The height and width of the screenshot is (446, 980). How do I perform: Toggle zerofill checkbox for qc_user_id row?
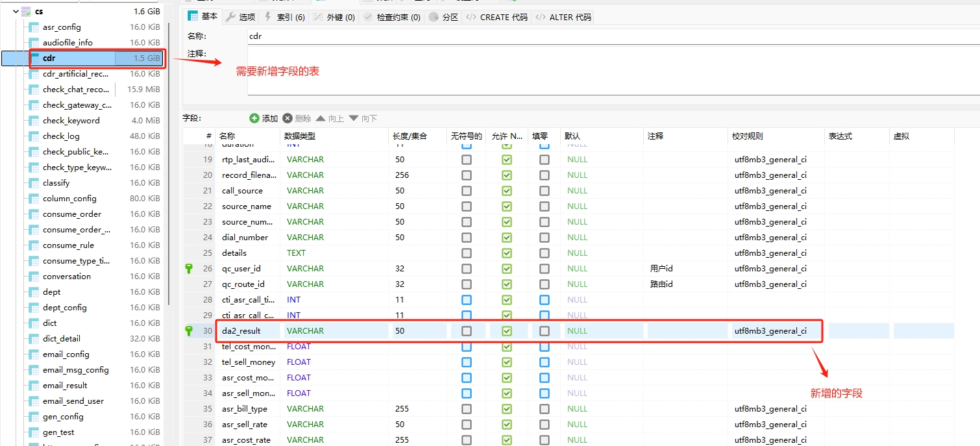click(545, 269)
